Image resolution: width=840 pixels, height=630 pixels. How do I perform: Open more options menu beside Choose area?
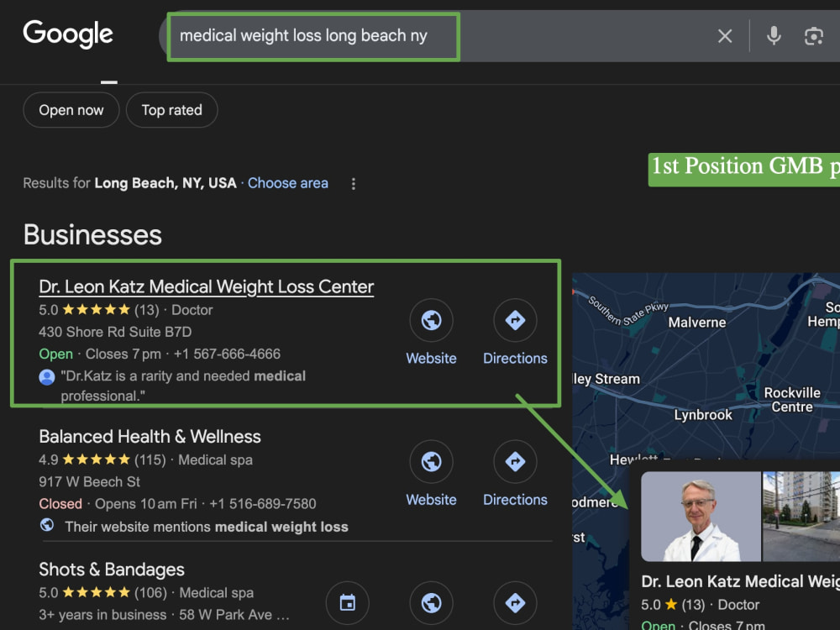[x=353, y=184]
